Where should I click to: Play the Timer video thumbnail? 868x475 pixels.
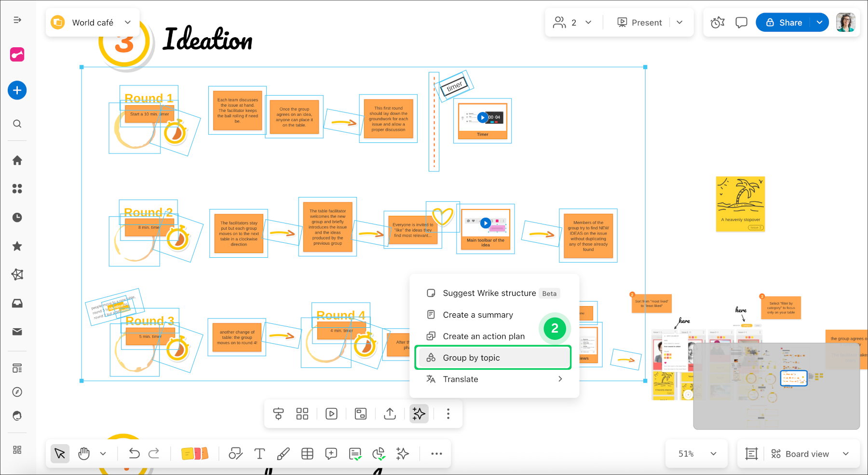[482, 117]
